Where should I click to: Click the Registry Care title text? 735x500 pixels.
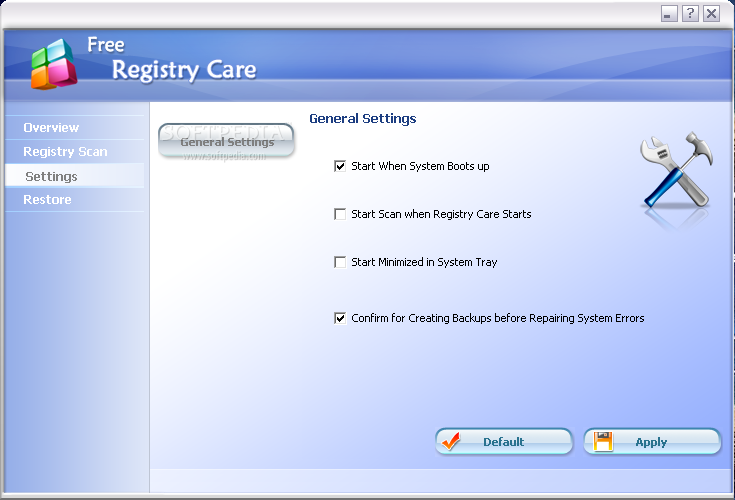coord(184,70)
